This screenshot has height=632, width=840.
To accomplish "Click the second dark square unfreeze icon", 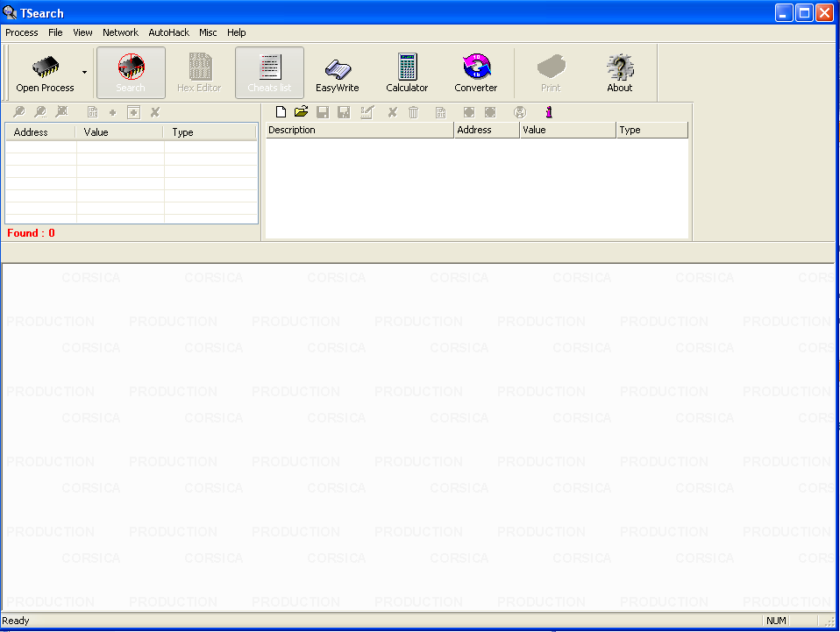I will click(490, 112).
